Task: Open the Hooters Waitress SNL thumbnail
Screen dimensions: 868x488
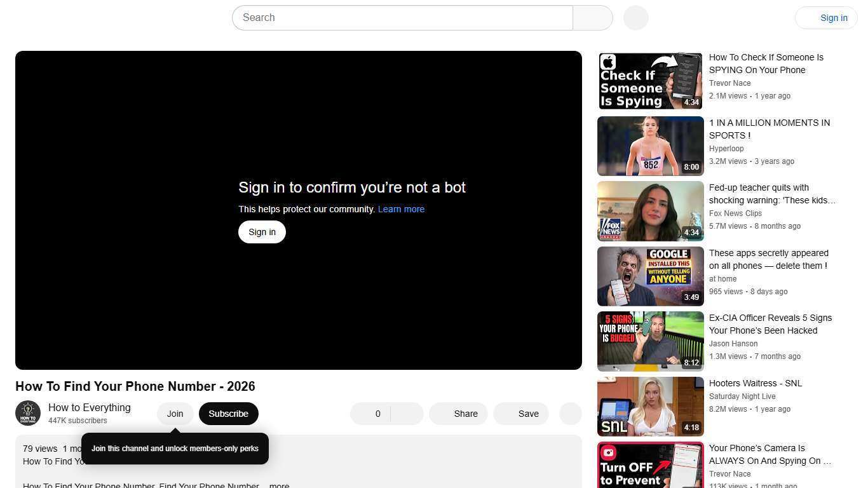Action: 649,406
